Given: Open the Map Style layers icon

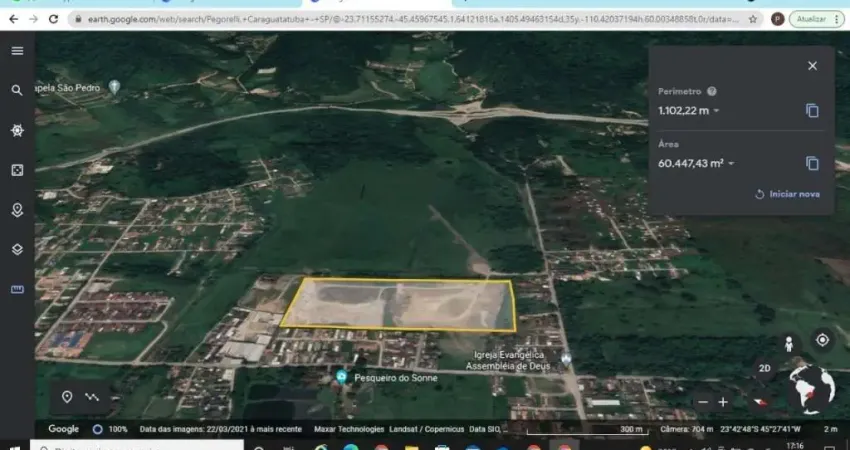Looking at the screenshot, I should pos(17,249).
